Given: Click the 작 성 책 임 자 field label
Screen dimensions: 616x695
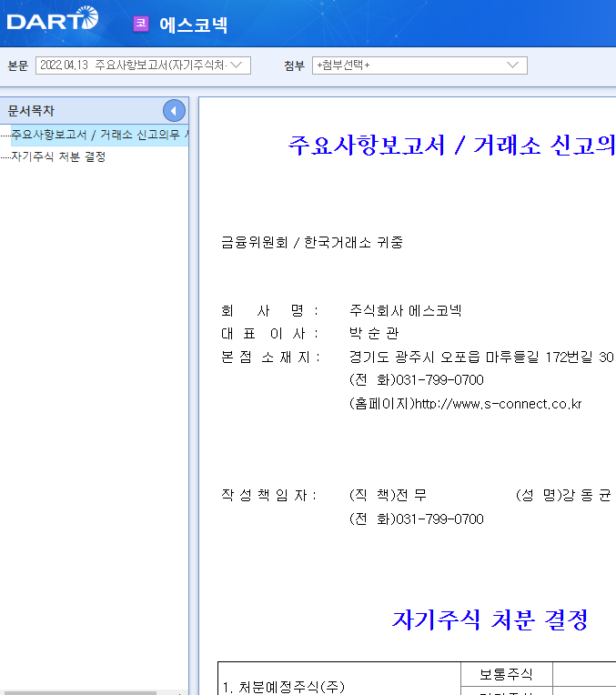Looking at the screenshot, I should tap(268, 495).
